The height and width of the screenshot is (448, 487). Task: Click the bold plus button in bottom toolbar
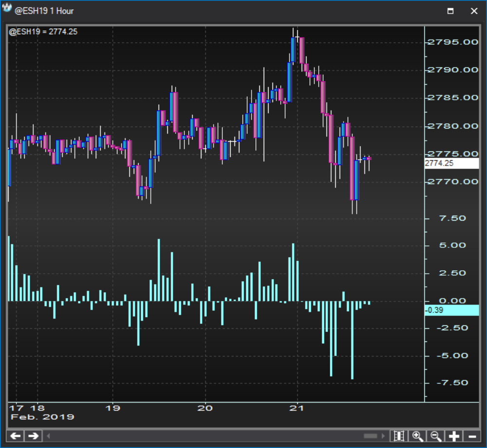[x=454, y=436]
